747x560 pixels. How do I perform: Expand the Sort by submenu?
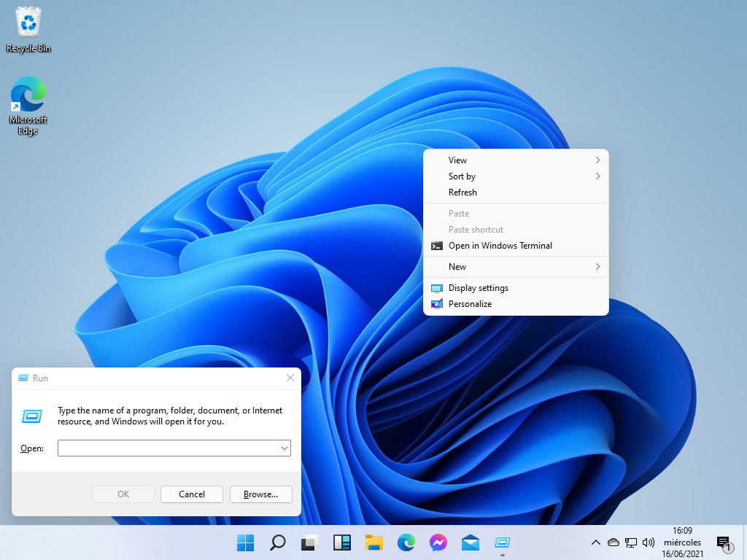(x=516, y=176)
